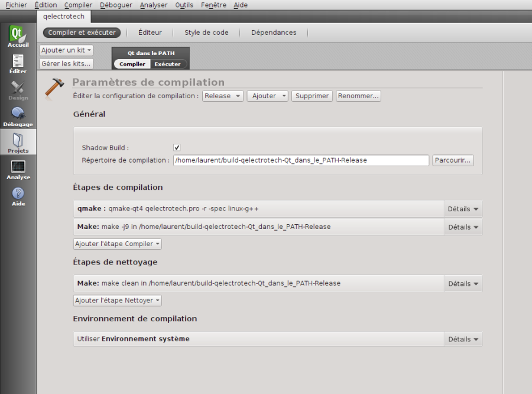
Task: Select the Compiler kit sub-tab
Action: click(x=132, y=64)
